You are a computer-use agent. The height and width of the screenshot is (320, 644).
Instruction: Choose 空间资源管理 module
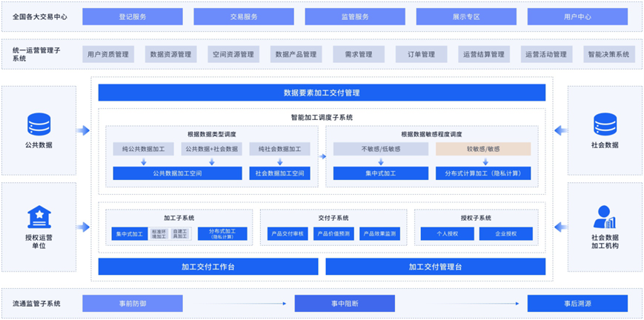click(233, 54)
